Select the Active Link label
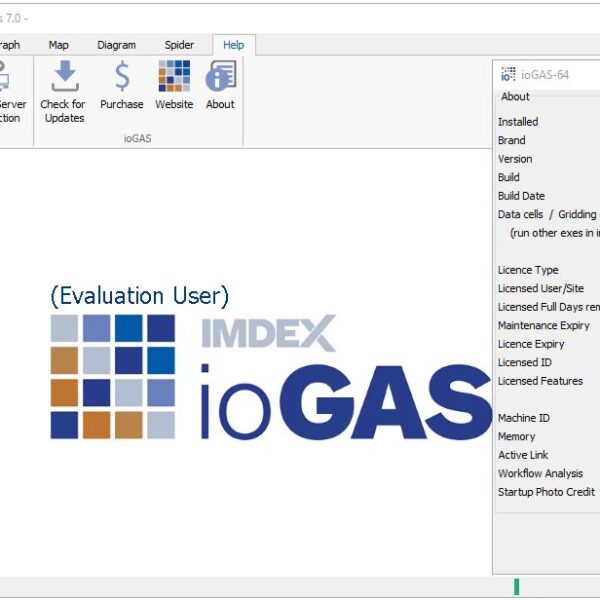Viewport: 600px width, 600px height. click(x=523, y=455)
